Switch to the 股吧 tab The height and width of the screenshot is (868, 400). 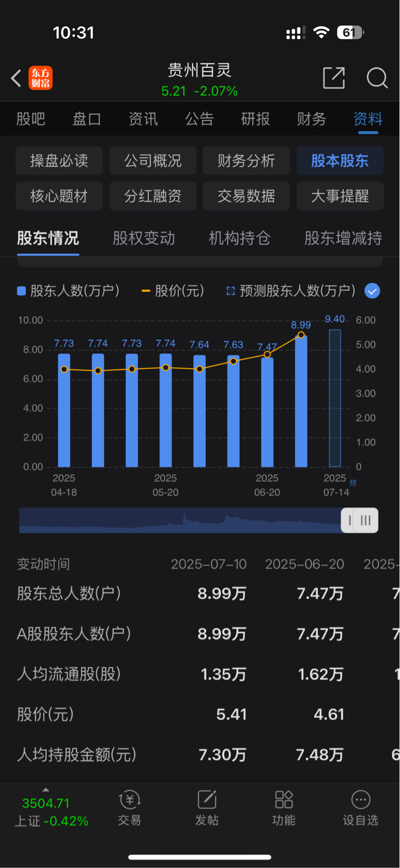(31, 119)
